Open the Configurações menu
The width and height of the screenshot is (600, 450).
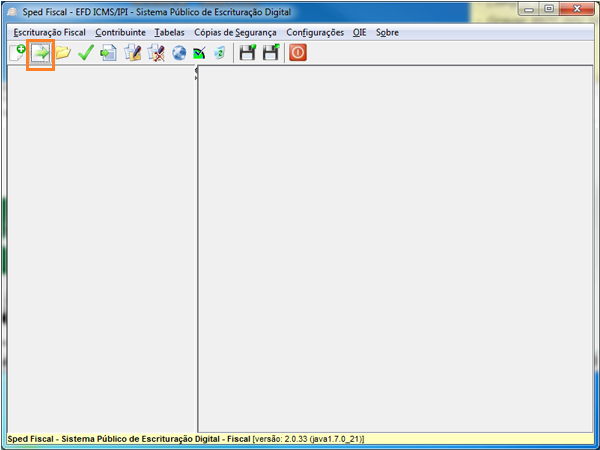[x=315, y=33]
